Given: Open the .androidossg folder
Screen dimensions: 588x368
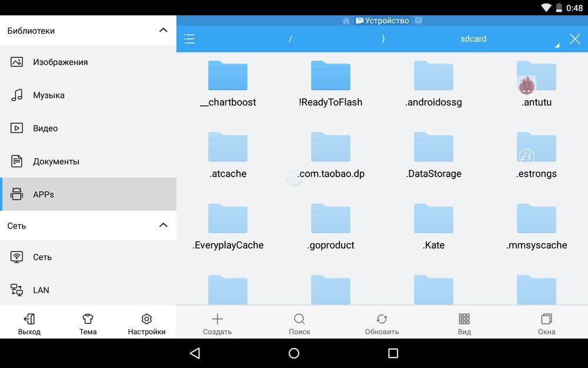Looking at the screenshot, I should 433,84.
